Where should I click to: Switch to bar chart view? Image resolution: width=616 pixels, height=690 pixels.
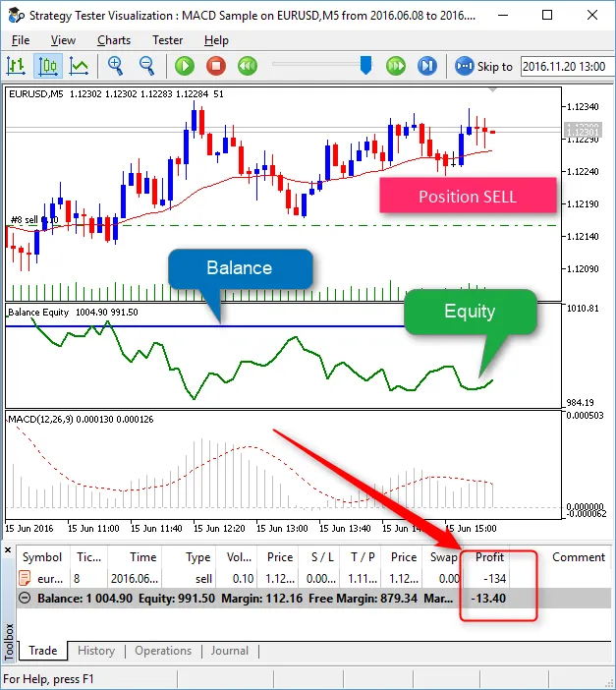pos(16,66)
